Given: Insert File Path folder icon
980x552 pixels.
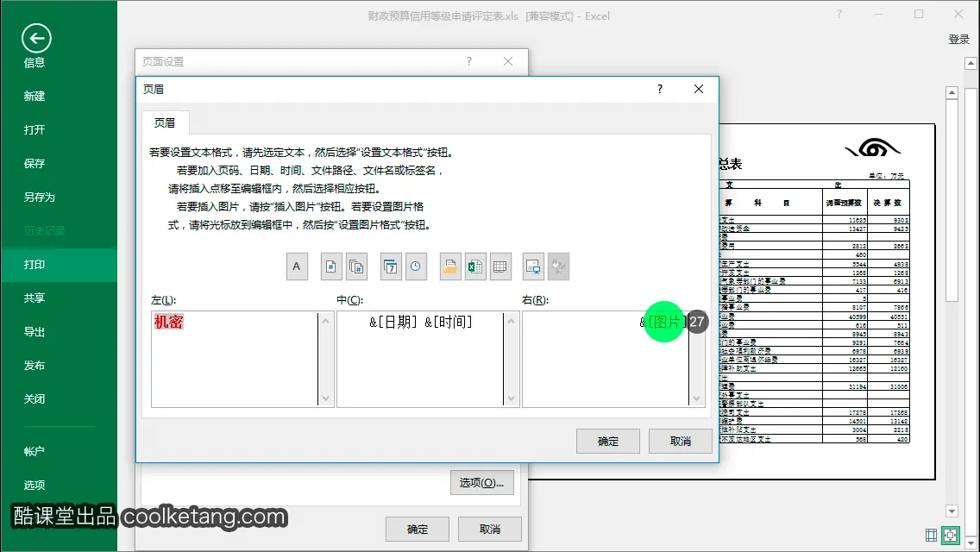Looking at the screenshot, I should pos(450,267).
